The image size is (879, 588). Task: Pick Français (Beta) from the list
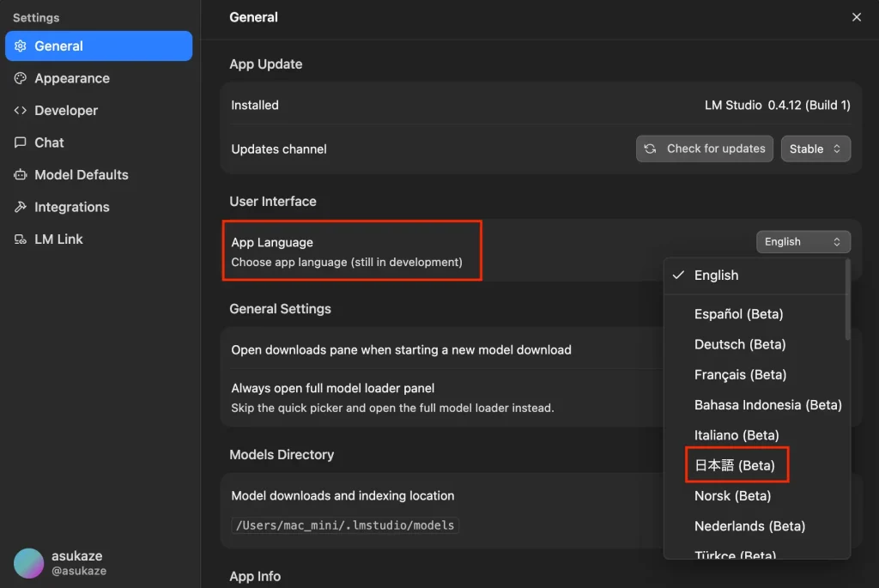(x=740, y=374)
